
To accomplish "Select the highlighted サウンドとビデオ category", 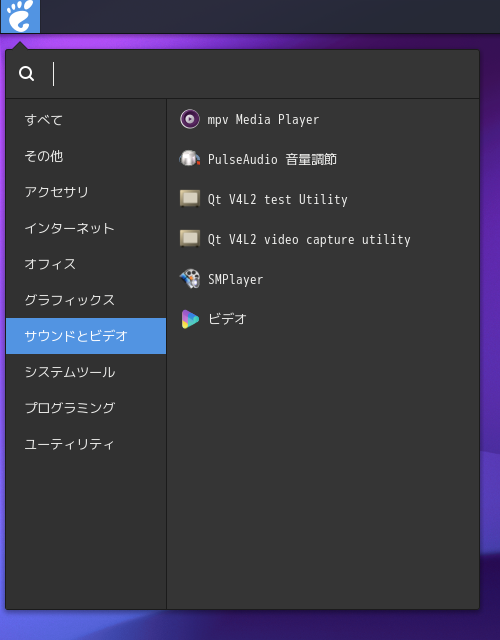I will 86,336.
